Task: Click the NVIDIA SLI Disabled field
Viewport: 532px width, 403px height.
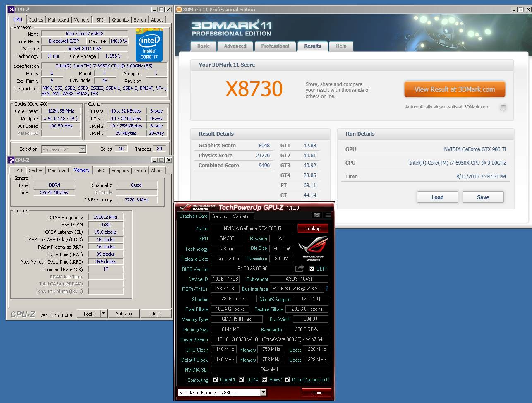Action: coord(270,369)
